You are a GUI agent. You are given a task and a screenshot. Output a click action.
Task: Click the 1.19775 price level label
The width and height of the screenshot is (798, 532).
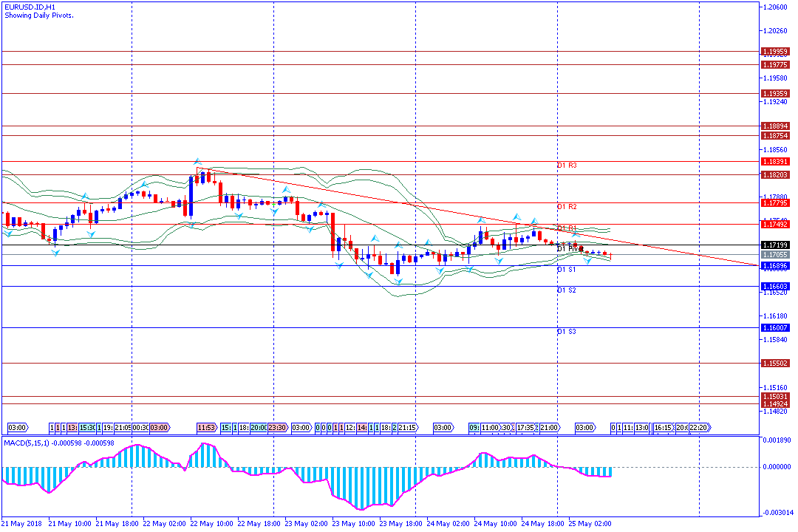(x=775, y=65)
